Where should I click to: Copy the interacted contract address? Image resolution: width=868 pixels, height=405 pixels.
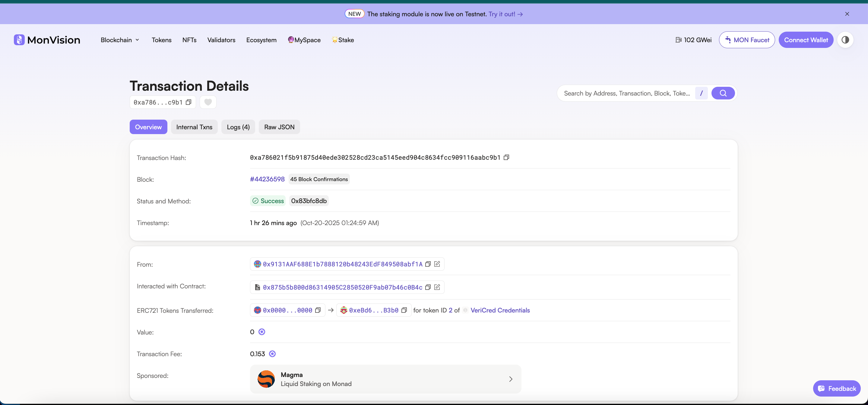[428, 287]
